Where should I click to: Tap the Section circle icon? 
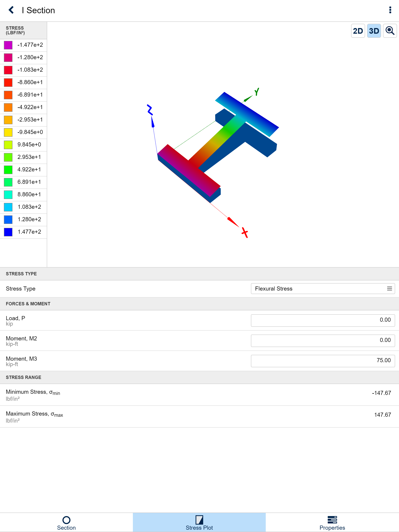(x=66, y=520)
